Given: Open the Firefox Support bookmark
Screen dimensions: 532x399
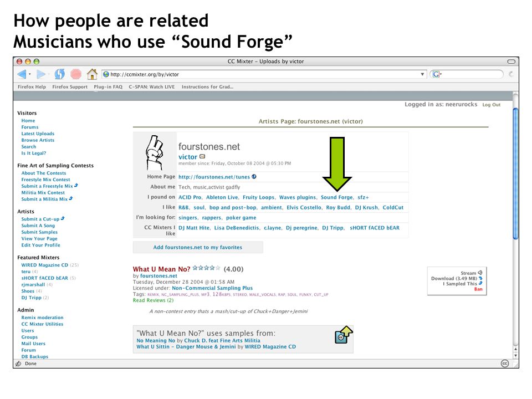Looking at the screenshot, I should (x=70, y=87).
